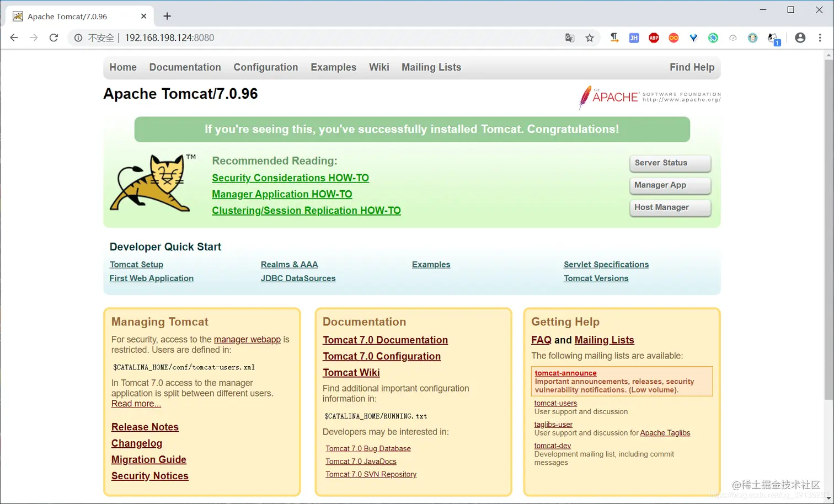
Task: Open the blue V-shaped extension icon
Action: (693, 37)
